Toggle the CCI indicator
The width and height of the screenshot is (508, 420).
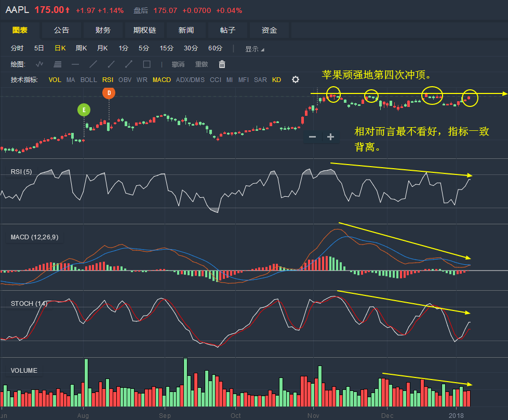(x=216, y=79)
